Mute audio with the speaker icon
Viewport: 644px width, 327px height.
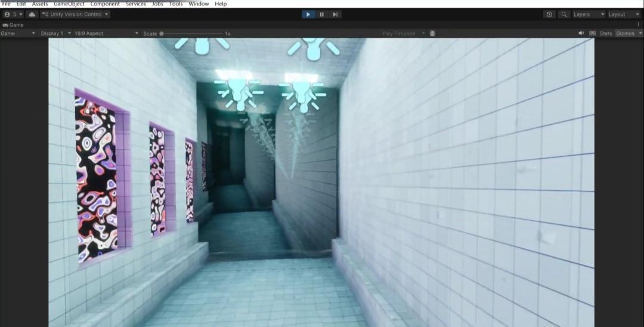coord(581,33)
